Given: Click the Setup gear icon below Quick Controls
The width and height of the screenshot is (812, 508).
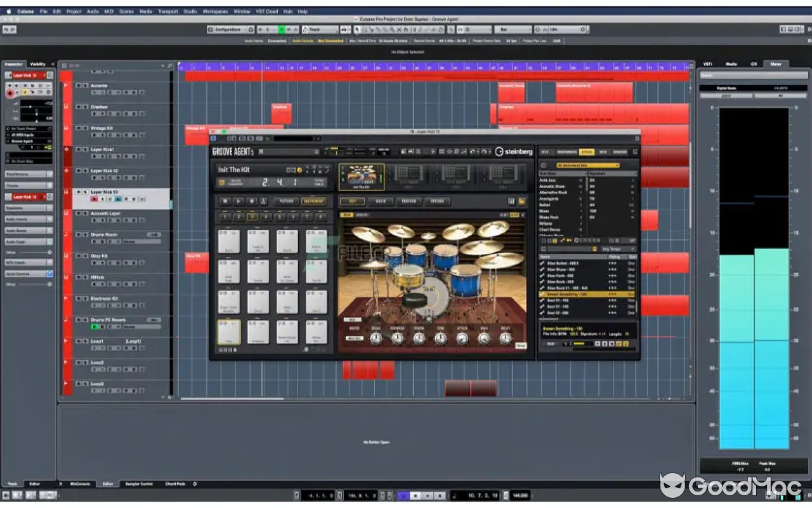Looking at the screenshot, I should click(49, 284).
